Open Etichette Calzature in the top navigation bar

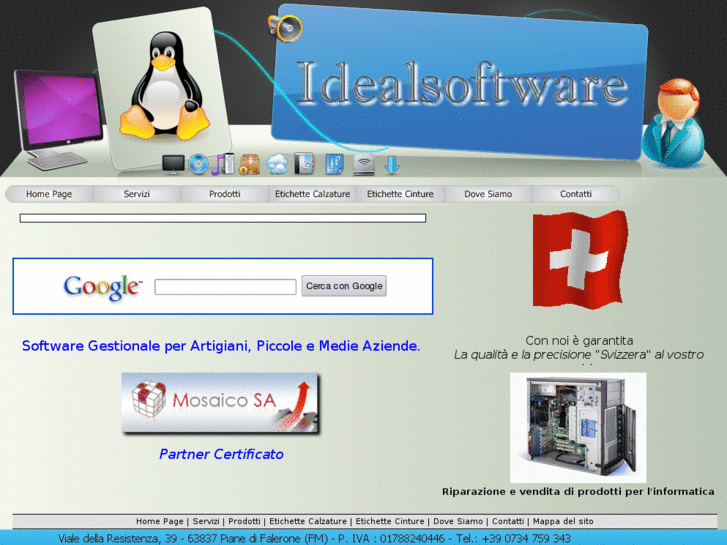coord(312,194)
